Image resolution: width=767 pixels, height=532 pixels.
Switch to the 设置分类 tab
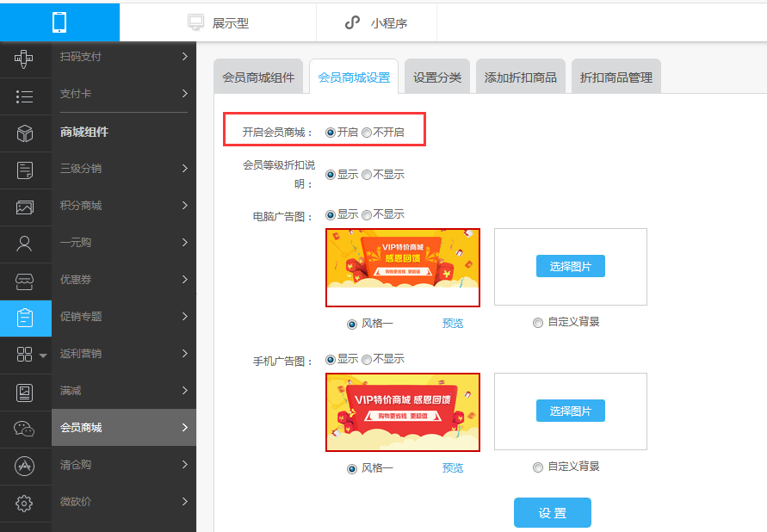point(437,77)
